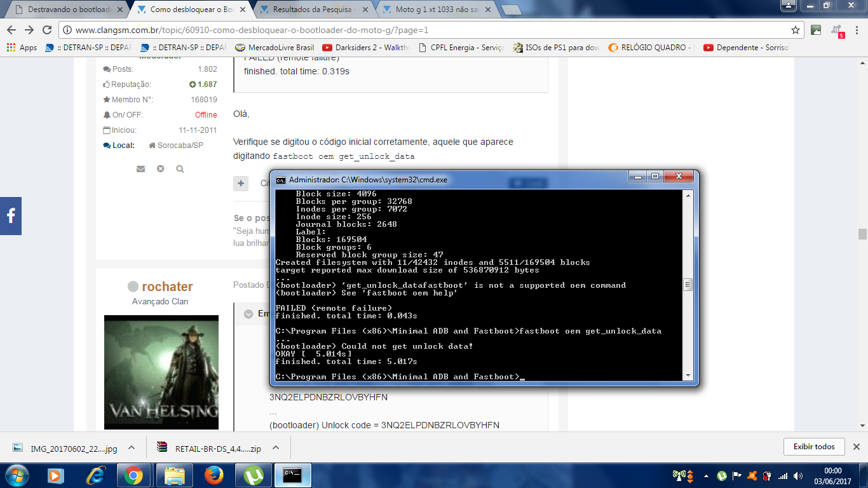This screenshot has width=868, height=488.
Task: Close the downloads bar
Action: 856,447
